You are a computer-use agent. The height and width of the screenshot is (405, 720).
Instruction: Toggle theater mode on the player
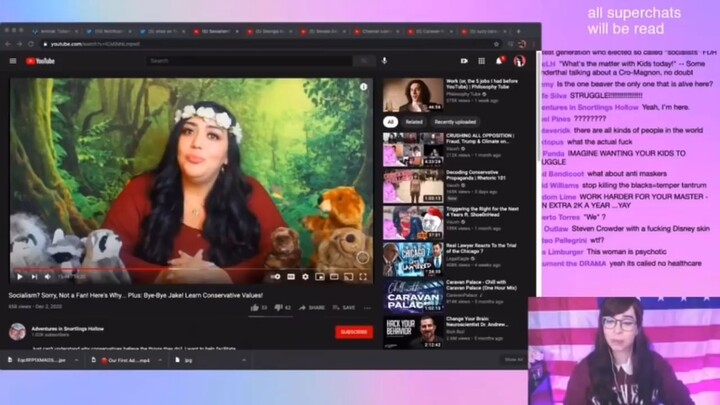coord(334,276)
